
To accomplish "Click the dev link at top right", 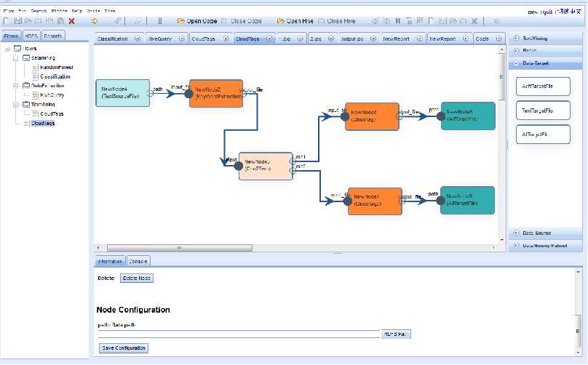I will (533, 12).
